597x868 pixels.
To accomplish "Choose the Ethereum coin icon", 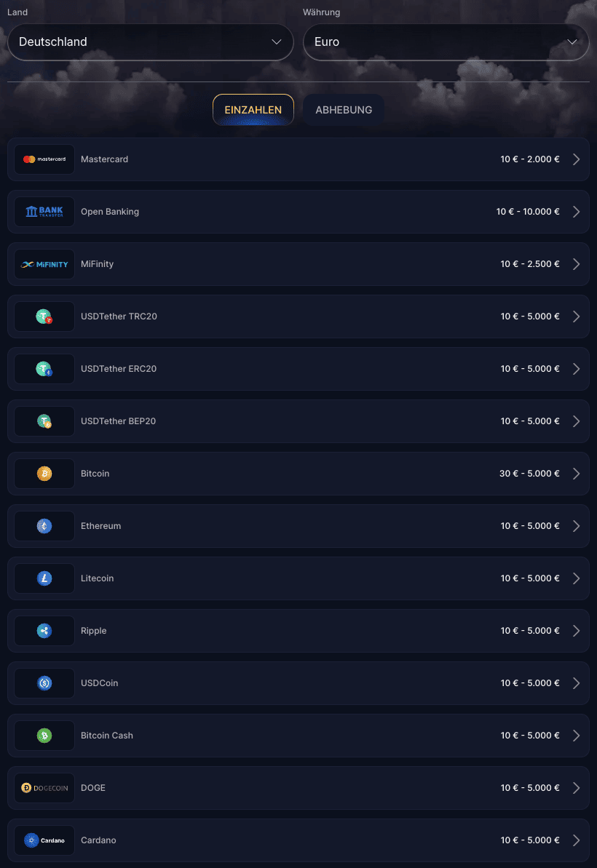I will tap(44, 526).
